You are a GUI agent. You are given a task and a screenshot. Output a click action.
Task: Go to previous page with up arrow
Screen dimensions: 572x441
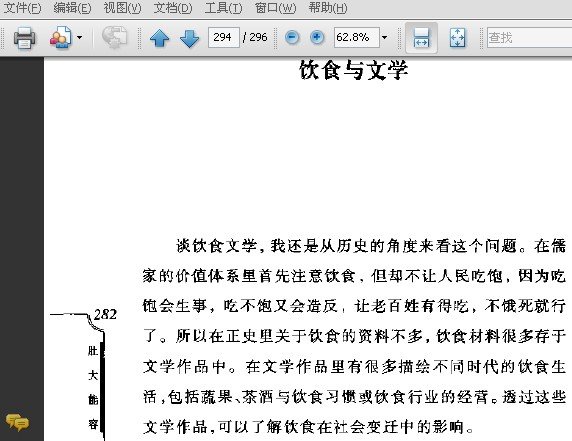pos(159,38)
